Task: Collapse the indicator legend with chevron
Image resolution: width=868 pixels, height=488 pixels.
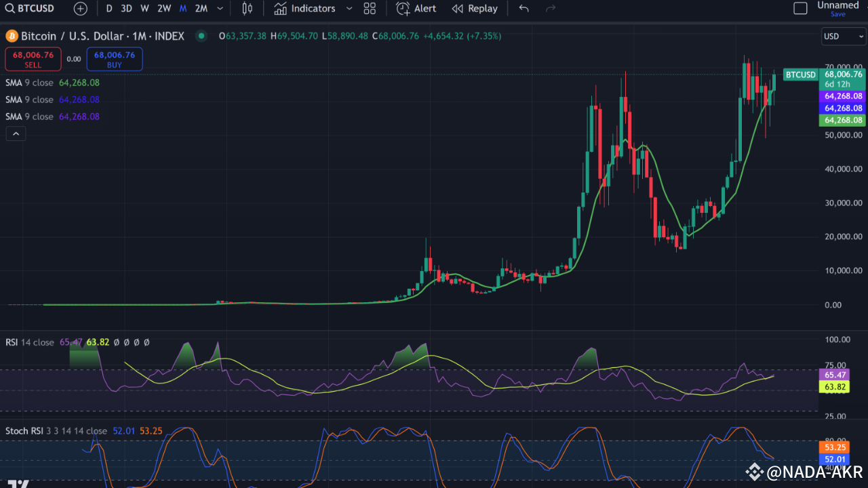Action: coord(16,134)
